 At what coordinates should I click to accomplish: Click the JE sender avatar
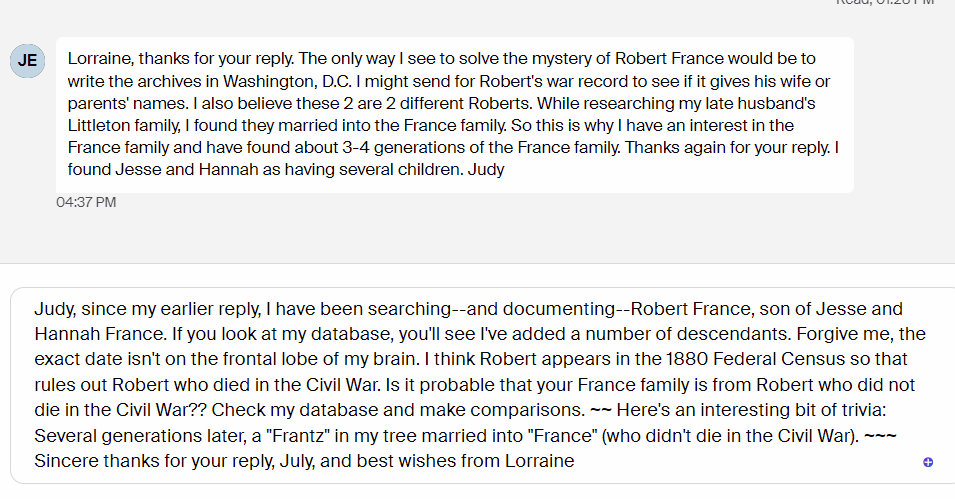28,60
